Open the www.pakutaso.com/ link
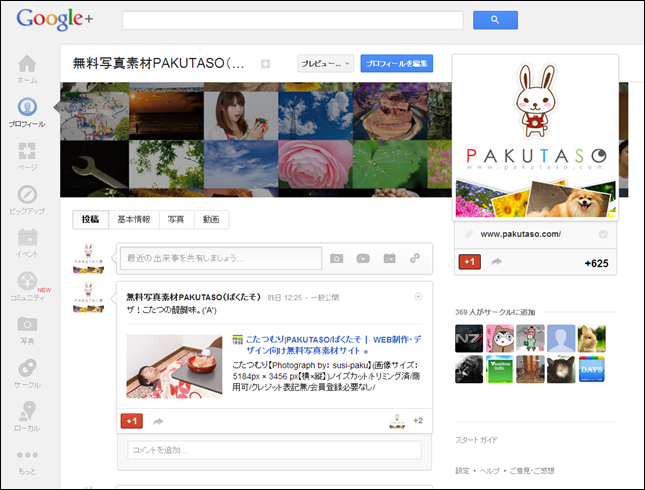 pyautogui.click(x=520, y=234)
